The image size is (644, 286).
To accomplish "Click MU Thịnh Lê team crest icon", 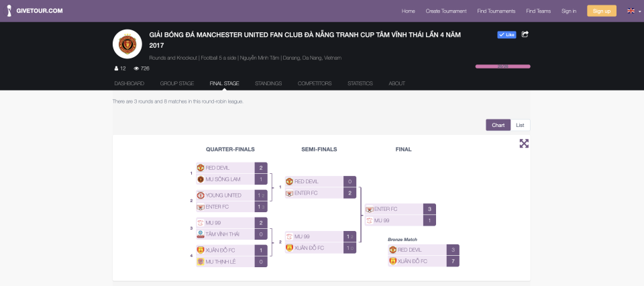I will (200, 262).
